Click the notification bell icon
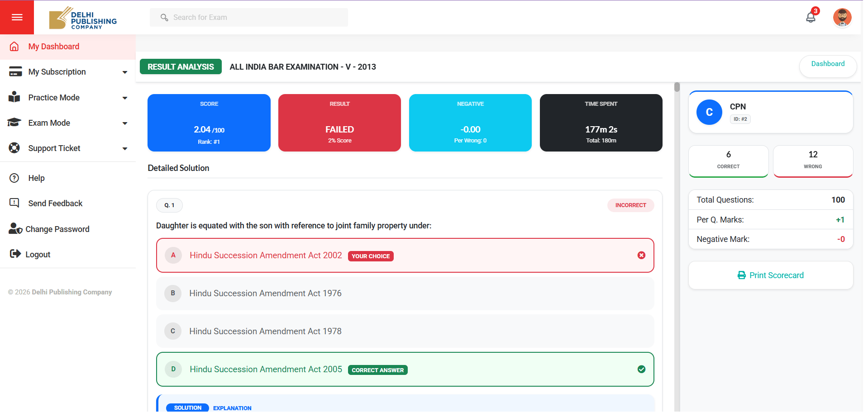Screen dimensions: 868x412 811,17
